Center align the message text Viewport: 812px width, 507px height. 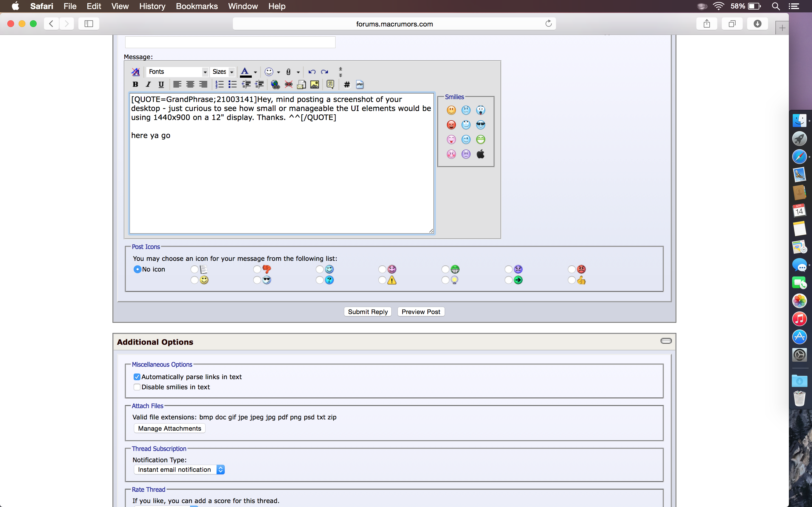[190, 84]
